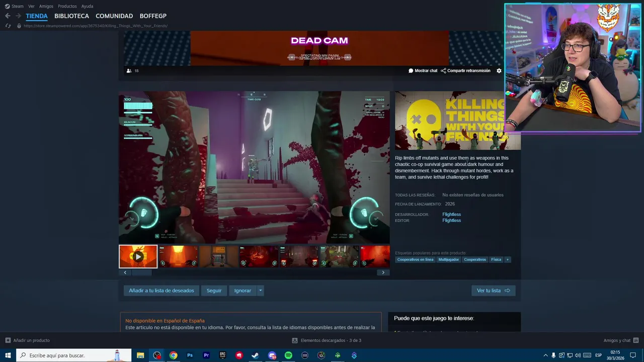Reload the Steam store page
Viewport: 644px width, 362px height.
click(8, 26)
